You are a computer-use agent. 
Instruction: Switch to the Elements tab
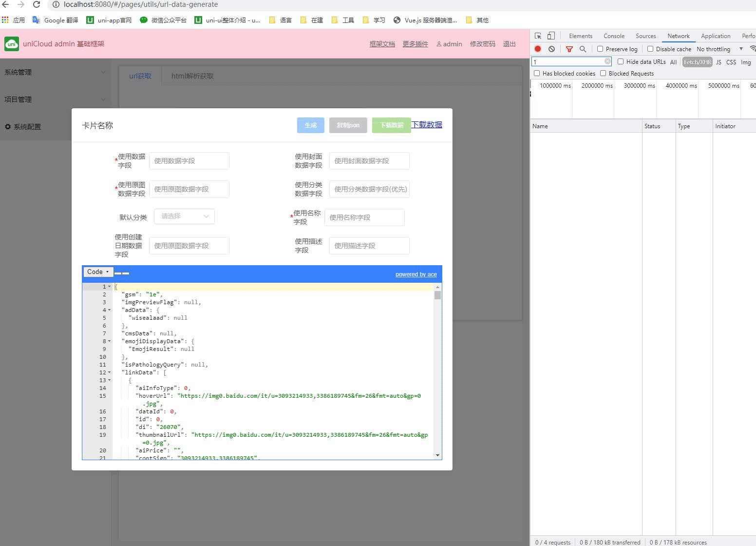pos(581,36)
